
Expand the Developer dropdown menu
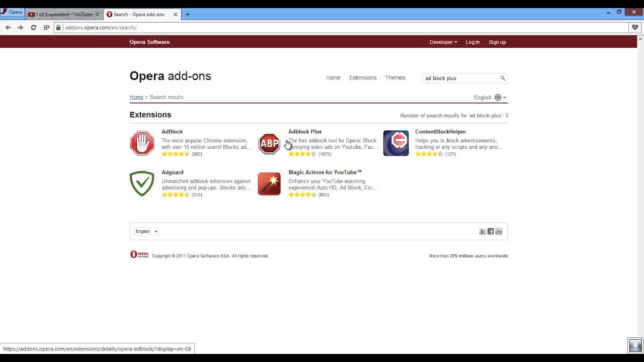(x=443, y=42)
